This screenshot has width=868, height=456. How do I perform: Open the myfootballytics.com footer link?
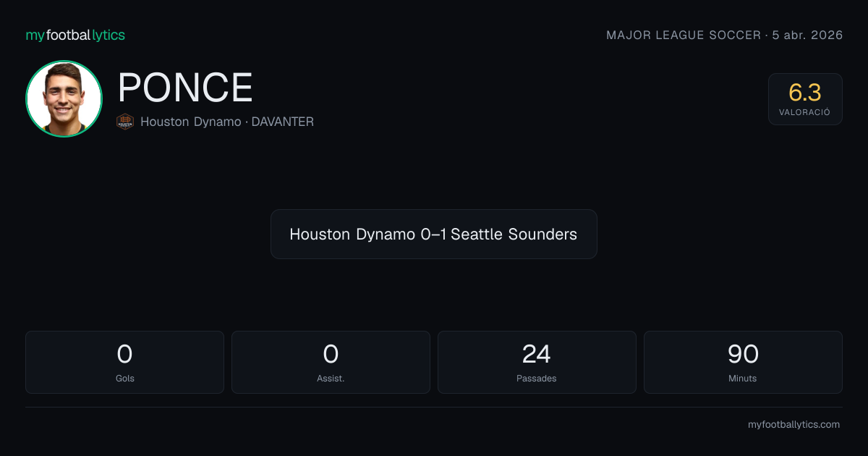coord(793,424)
